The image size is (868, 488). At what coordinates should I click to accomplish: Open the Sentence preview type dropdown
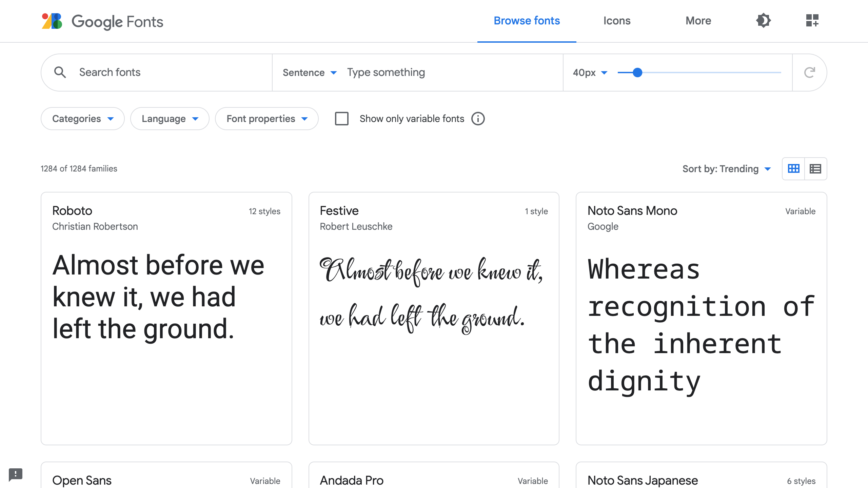310,73
